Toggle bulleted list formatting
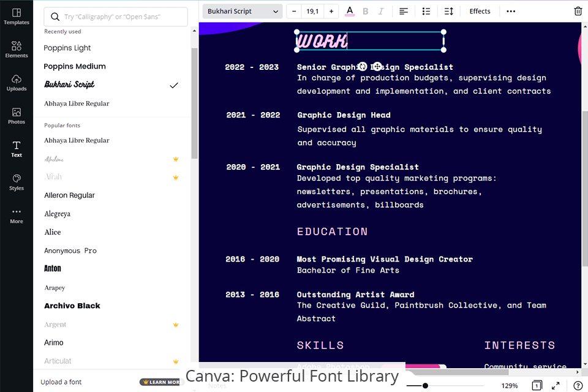 click(x=426, y=11)
